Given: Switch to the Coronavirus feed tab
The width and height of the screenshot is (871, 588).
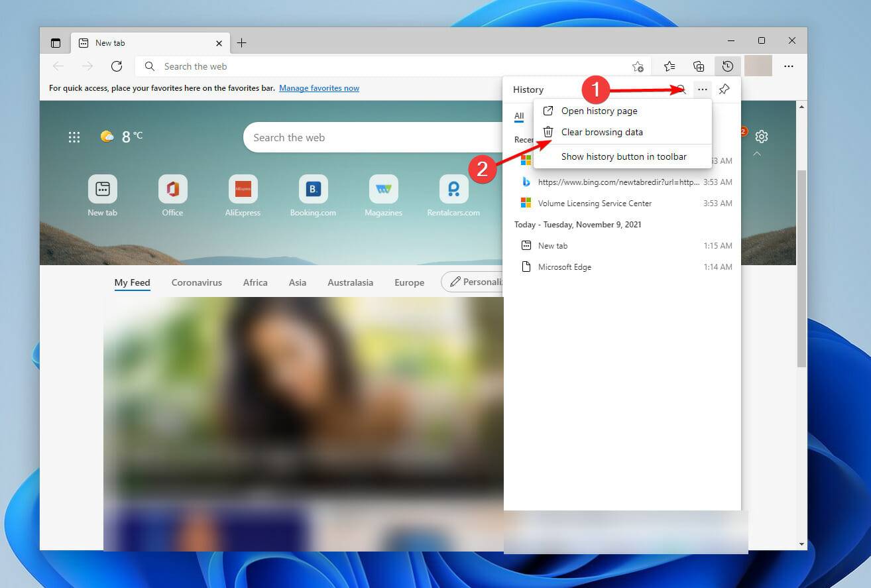Looking at the screenshot, I should click(196, 282).
